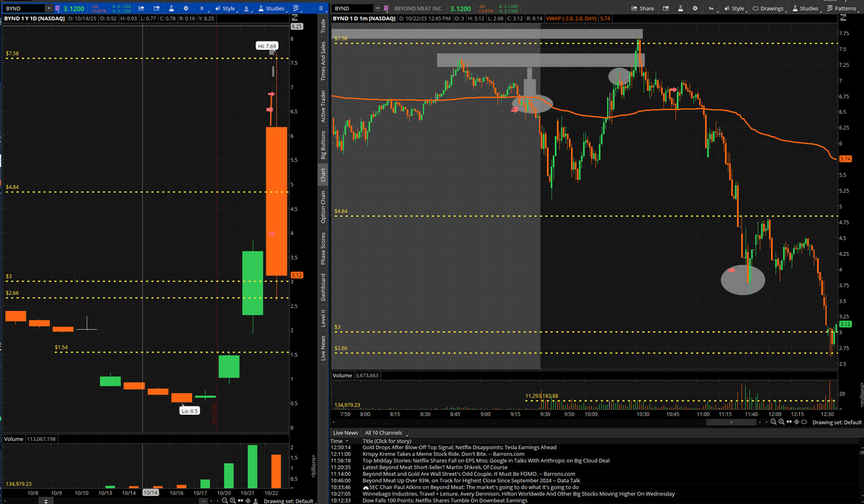Click the left chart's flask (edit studies) icon
The image size is (864, 504).
point(171,8)
